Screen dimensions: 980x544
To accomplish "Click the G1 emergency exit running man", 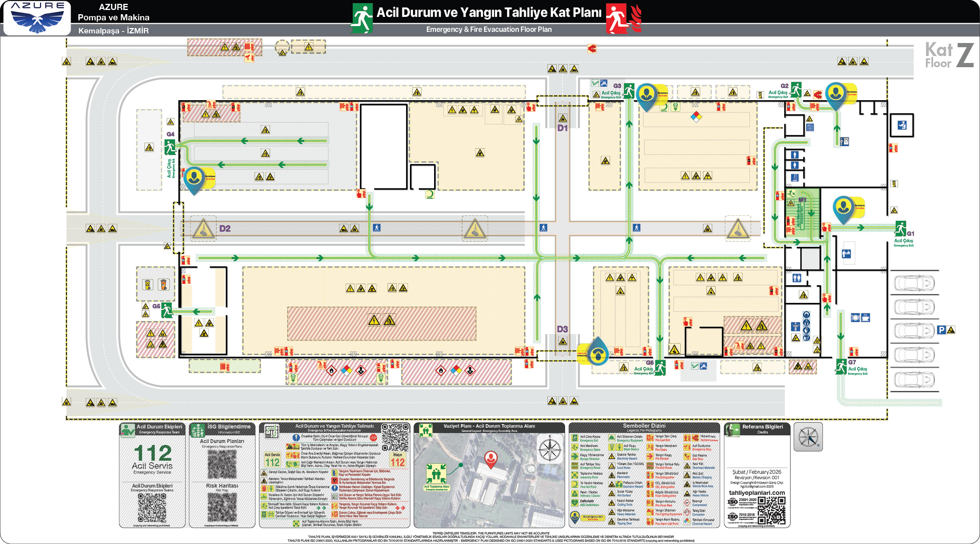I will point(900,228).
